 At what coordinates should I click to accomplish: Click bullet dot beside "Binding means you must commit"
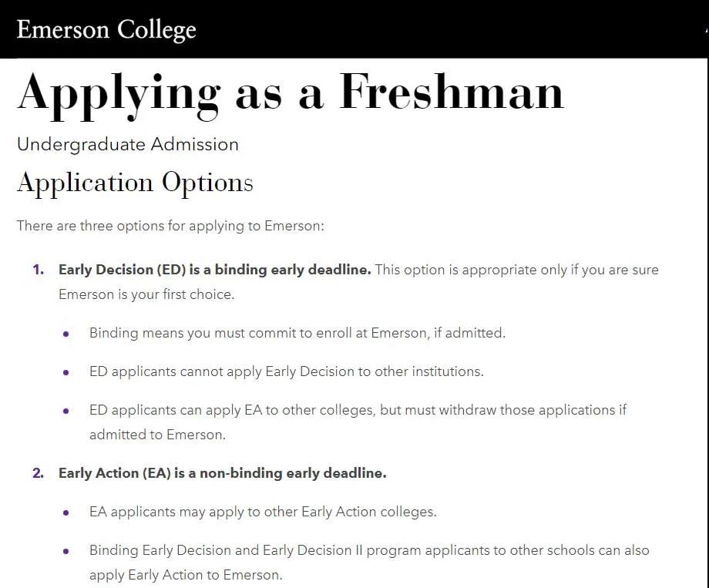pyautogui.click(x=66, y=334)
